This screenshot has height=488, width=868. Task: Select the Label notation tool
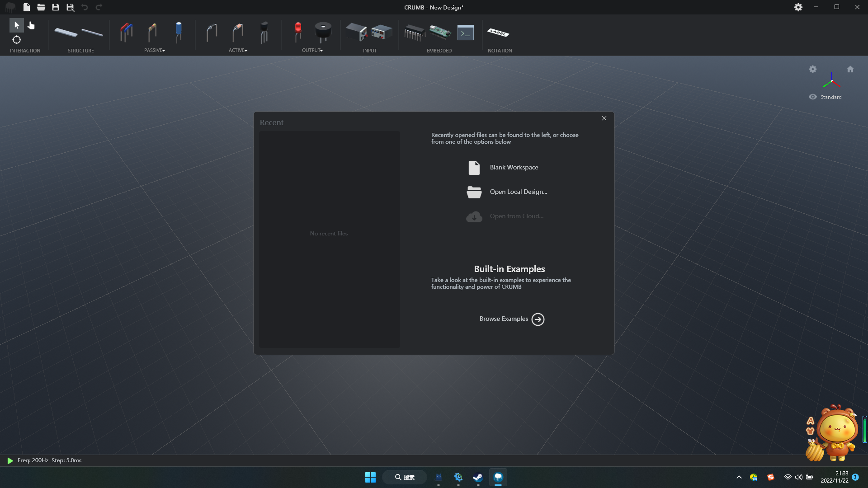(x=498, y=33)
